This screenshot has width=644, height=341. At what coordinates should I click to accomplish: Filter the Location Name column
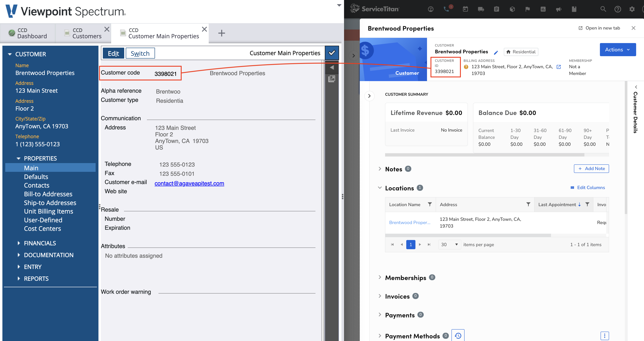429,204
